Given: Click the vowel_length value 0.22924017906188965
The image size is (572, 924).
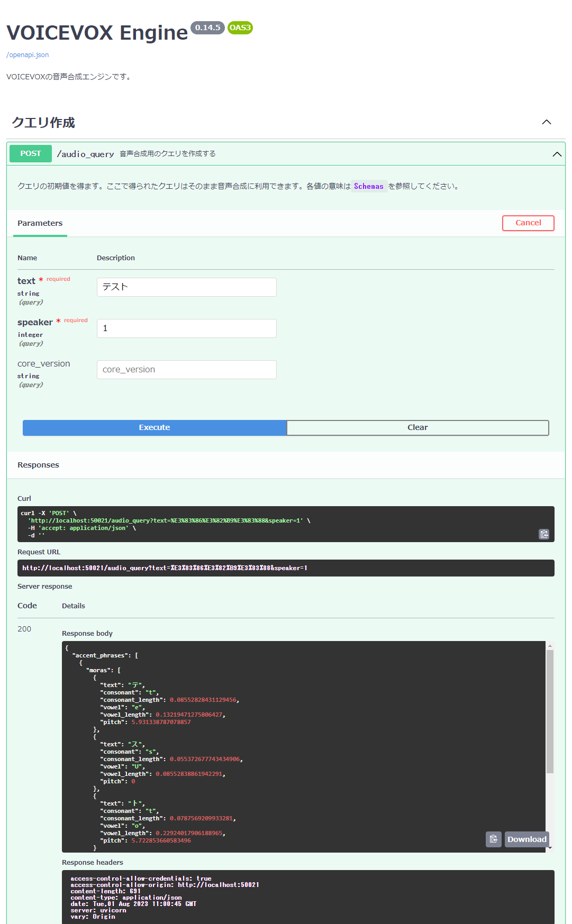Looking at the screenshot, I should [189, 833].
